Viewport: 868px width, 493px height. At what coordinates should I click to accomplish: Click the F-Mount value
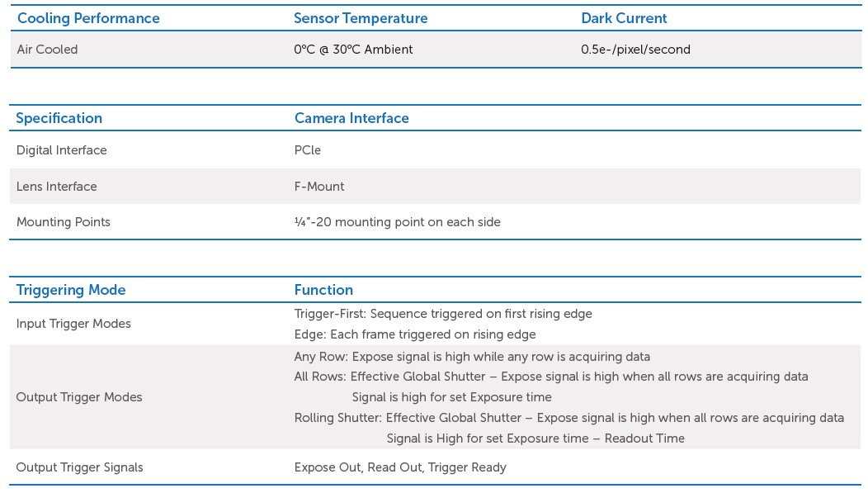click(319, 187)
